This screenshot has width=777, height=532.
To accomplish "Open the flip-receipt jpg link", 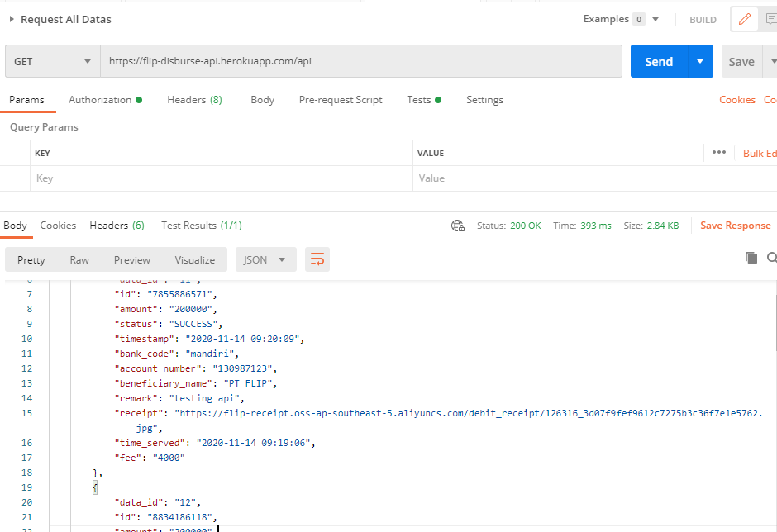I will (x=471, y=413).
